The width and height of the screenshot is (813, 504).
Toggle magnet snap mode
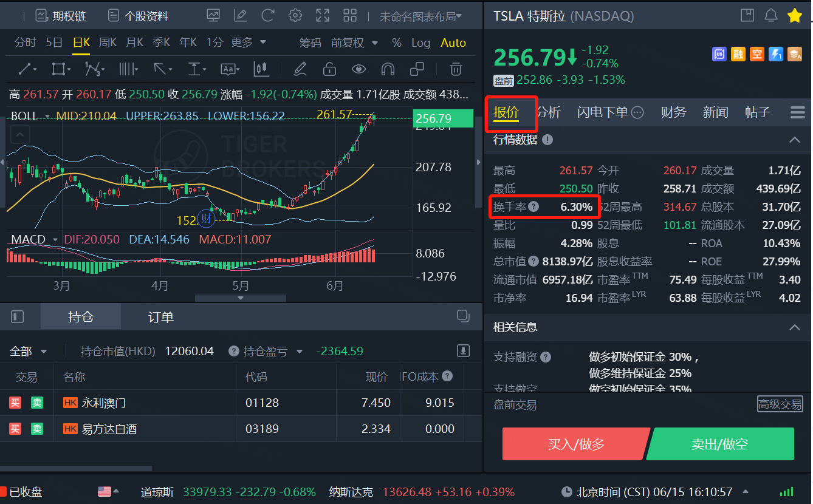pos(388,69)
